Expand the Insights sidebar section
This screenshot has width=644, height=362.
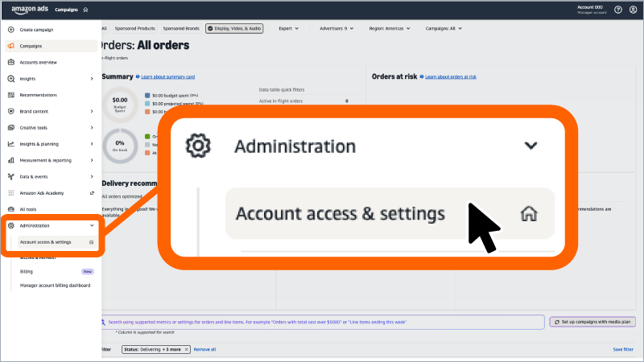[x=92, y=78]
